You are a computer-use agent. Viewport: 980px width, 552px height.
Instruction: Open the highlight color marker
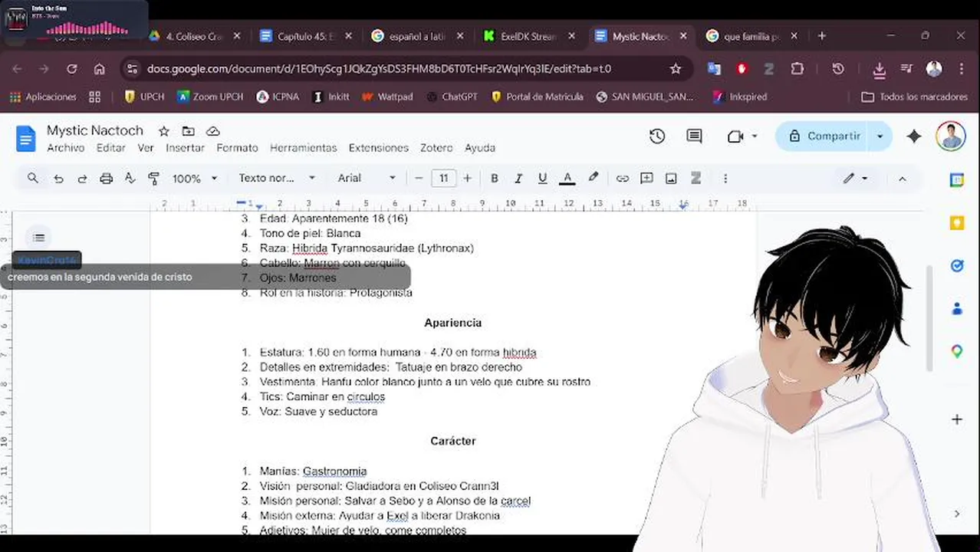(593, 178)
